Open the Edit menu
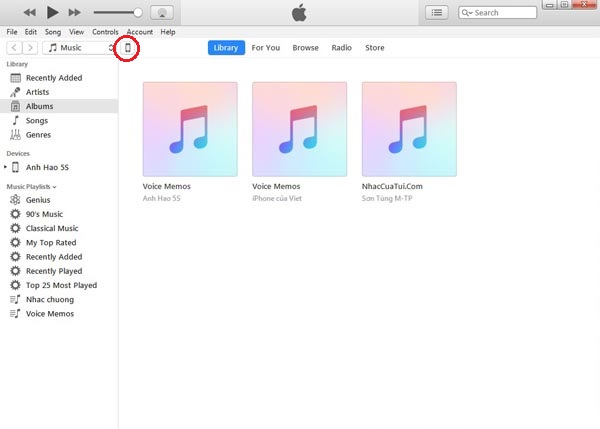Viewport: 600px width, 429px height. click(x=31, y=32)
